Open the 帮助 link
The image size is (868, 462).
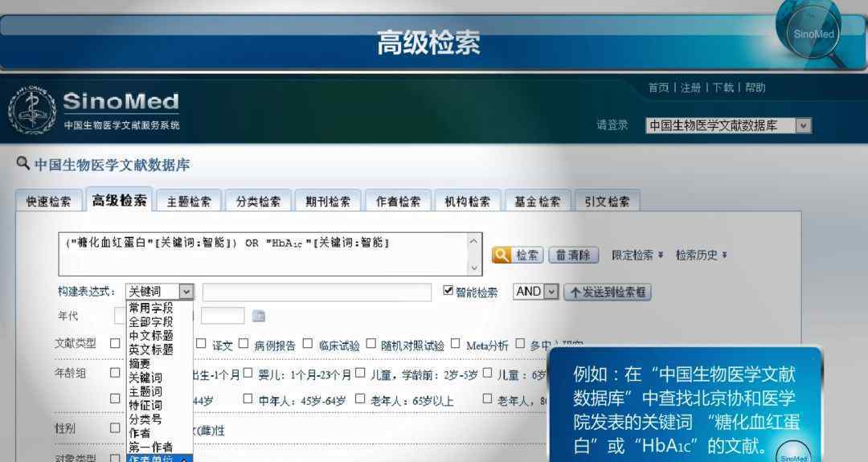tap(755, 88)
